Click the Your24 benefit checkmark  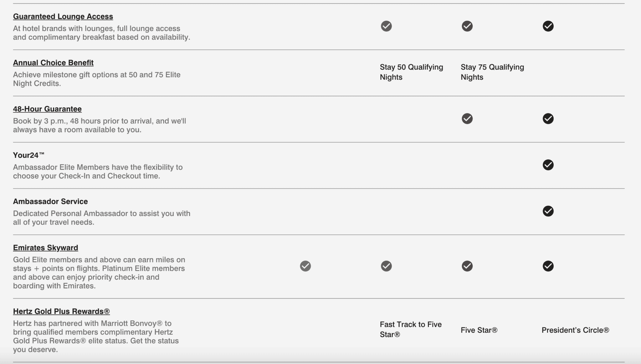[x=548, y=165]
